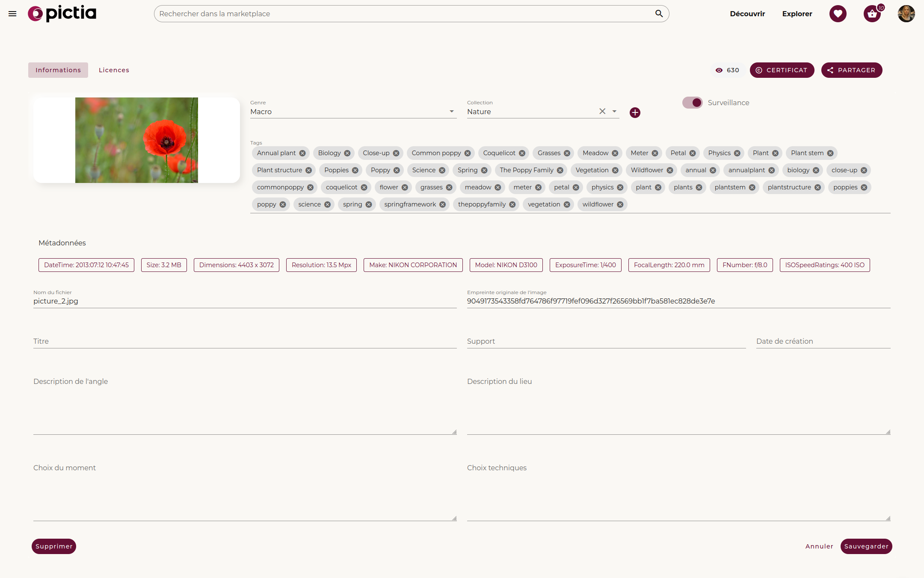The image size is (924, 578).
Task: Click the 630 views eye counter
Action: pyautogui.click(x=727, y=70)
